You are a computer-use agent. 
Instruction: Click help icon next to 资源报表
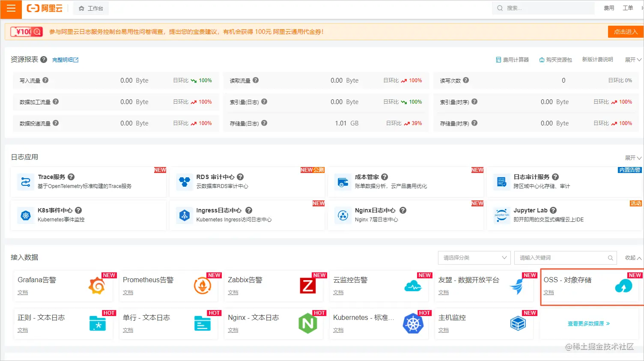(x=44, y=60)
